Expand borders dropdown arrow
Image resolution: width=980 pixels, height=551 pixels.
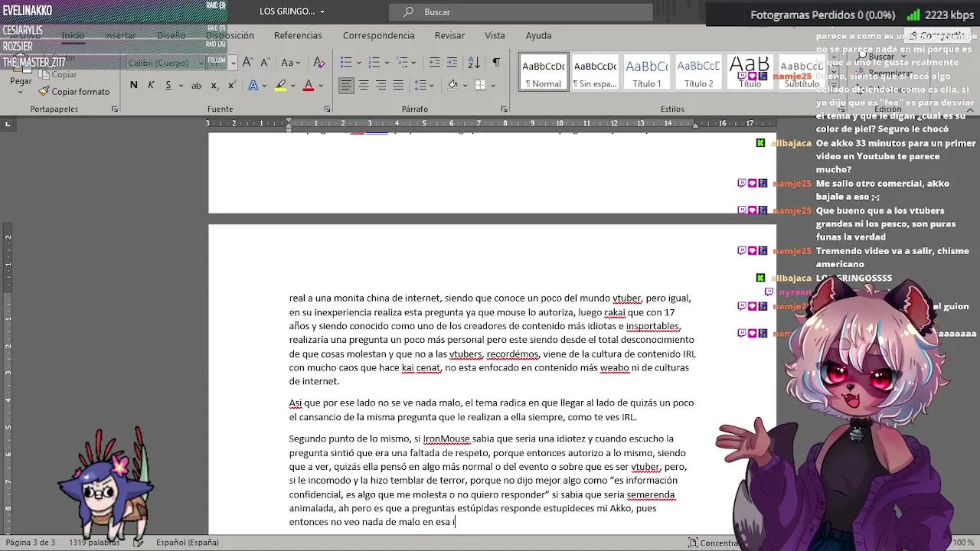pos(492,85)
